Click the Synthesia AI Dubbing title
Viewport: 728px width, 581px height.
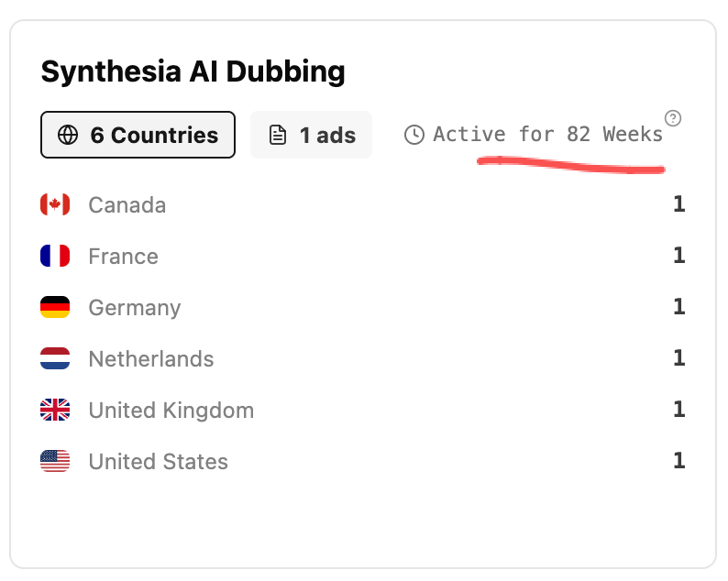point(193,72)
